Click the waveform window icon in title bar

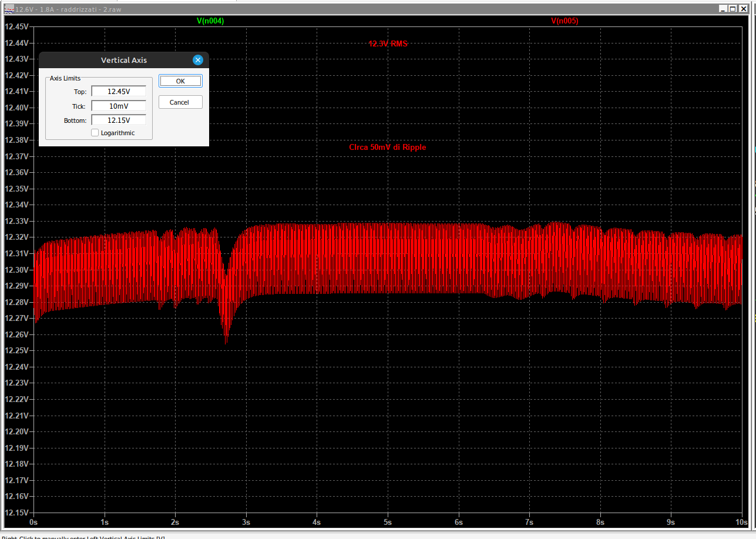[8, 9]
